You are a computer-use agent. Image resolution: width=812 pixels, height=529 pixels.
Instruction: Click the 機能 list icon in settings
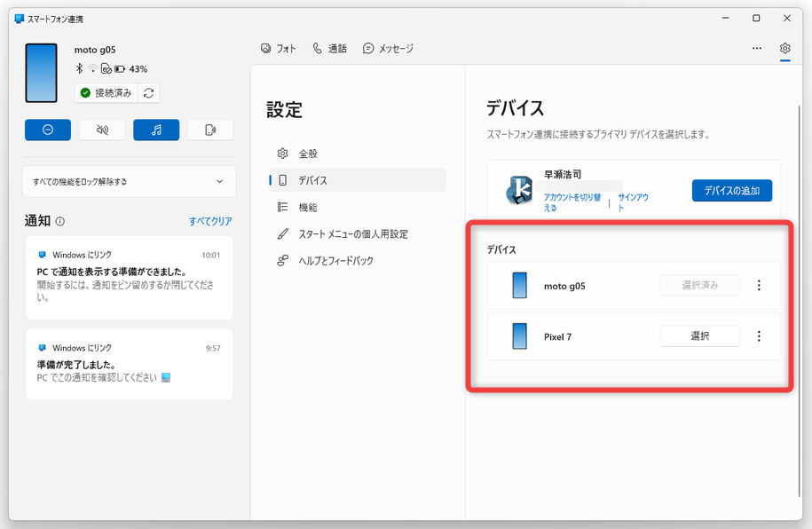point(282,207)
